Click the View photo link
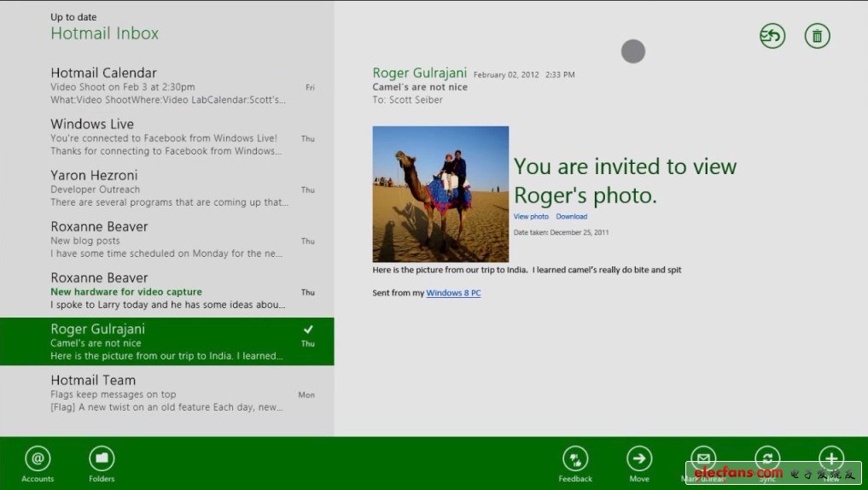Viewport: 868px width, 490px height. (x=531, y=217)
